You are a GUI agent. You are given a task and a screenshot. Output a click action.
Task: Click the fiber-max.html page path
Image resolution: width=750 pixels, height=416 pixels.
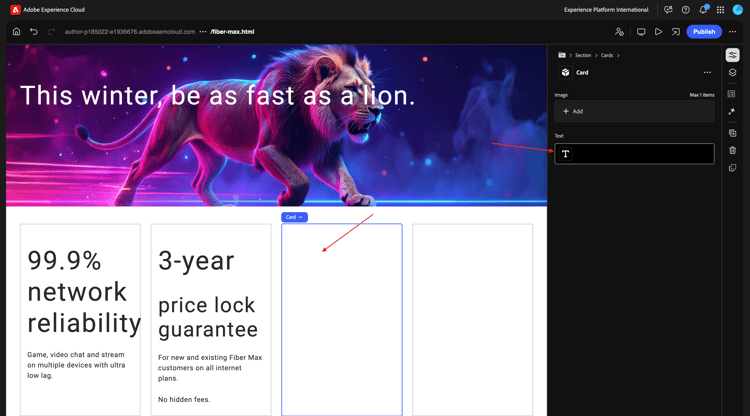(232, 32)
